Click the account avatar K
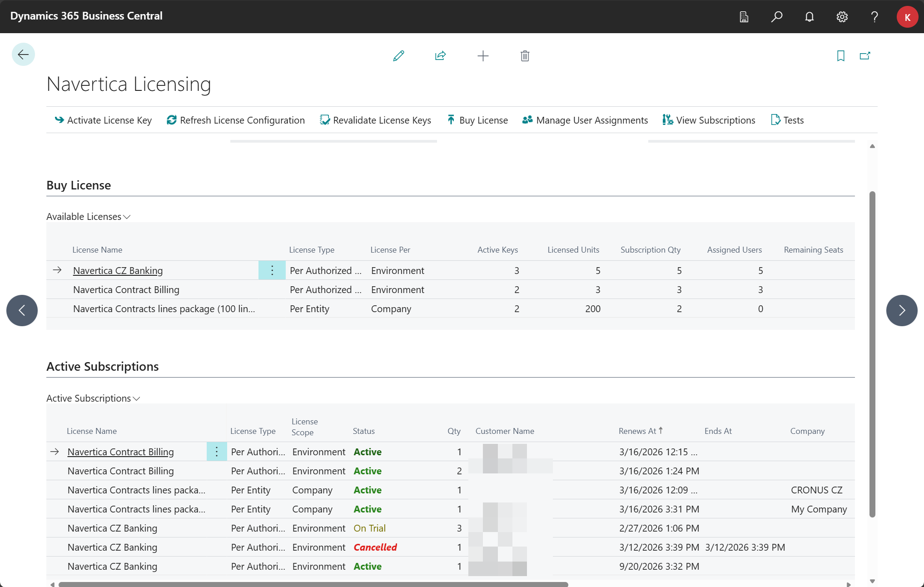The width and height of the screenshot is (924, 587). pyautogui.click(x=907, y=17)
